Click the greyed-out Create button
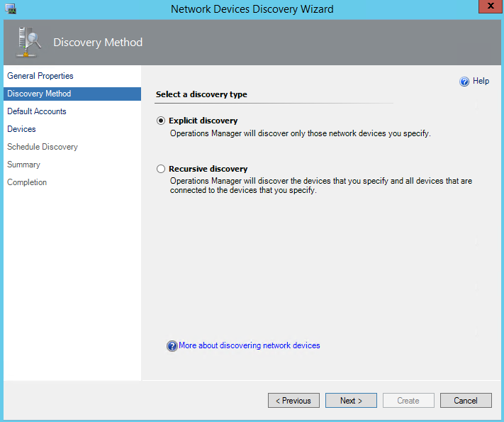The width and height of the screenshot is (504, 422). pyautogui.click(x=408, y=401)
